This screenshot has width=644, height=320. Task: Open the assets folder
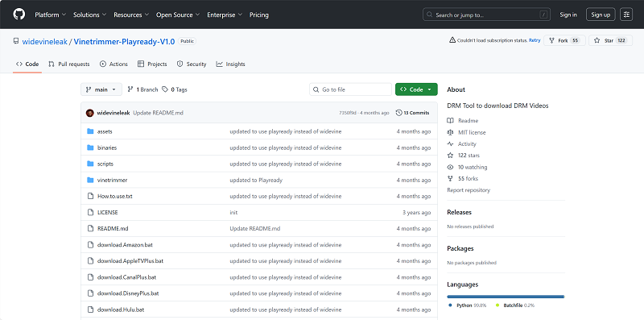pos(105,131)
